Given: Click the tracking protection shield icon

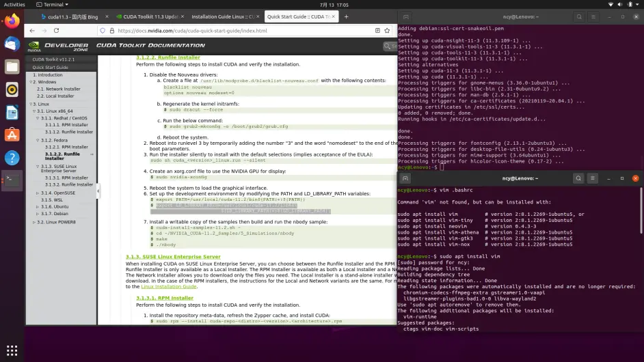Looking at the screenshot, I should [x=103, y=31].
